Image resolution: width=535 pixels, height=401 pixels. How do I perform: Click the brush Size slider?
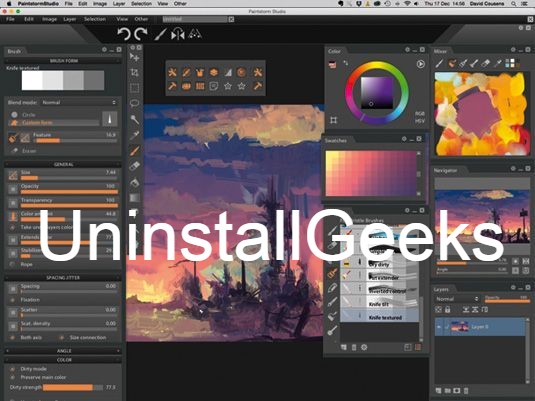pyautogui.click(x=69, y=178)
